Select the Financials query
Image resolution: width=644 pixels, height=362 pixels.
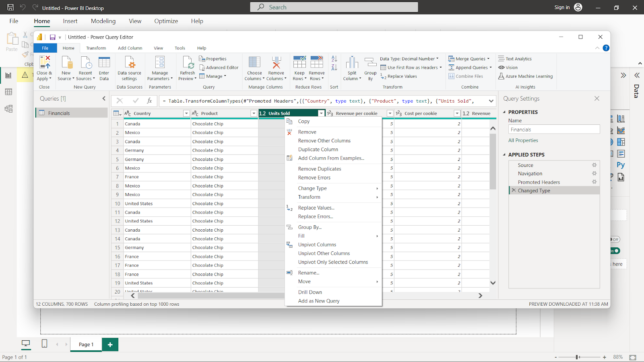point(72,113)
